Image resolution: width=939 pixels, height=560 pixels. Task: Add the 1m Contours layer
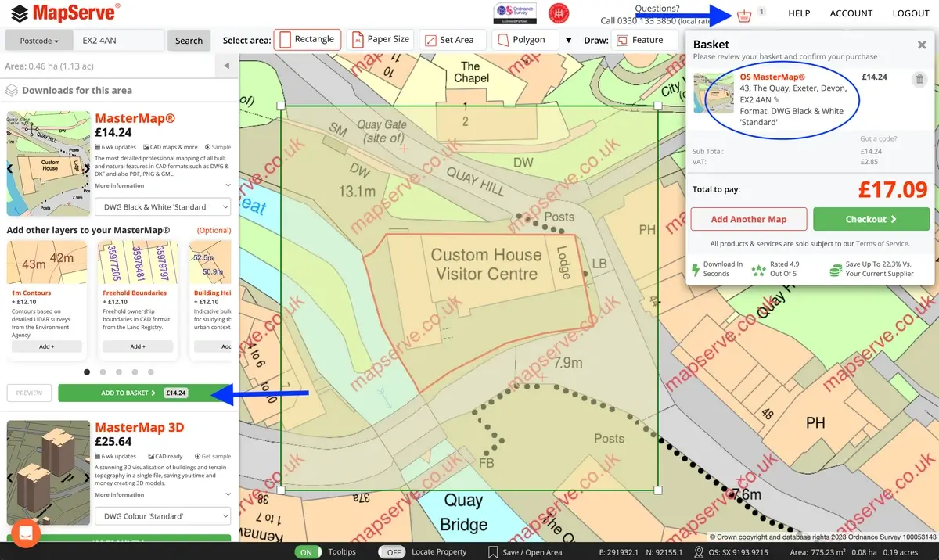47,346
